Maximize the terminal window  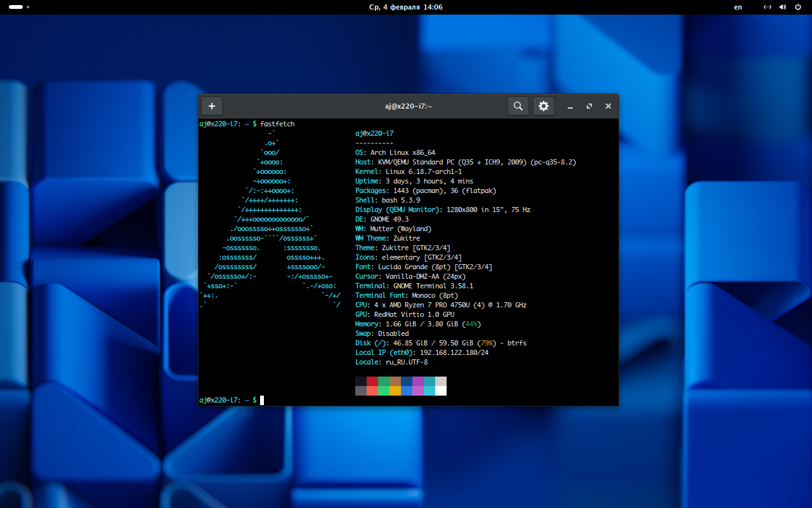point(589,107)
